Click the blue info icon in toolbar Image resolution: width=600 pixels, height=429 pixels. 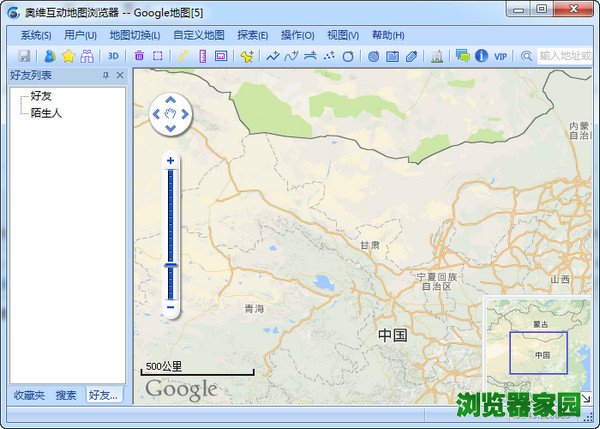481,56
